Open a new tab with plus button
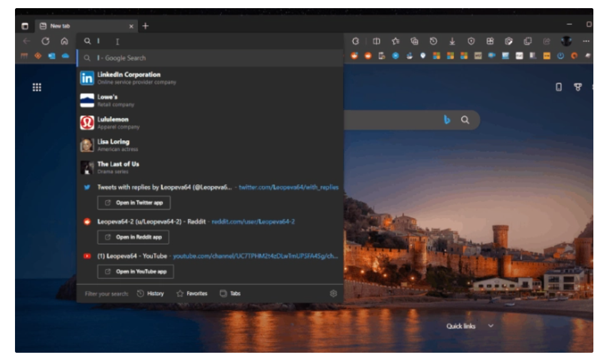Image resolution: width=599 pixels, height=364 pixels. coord(146,26)
